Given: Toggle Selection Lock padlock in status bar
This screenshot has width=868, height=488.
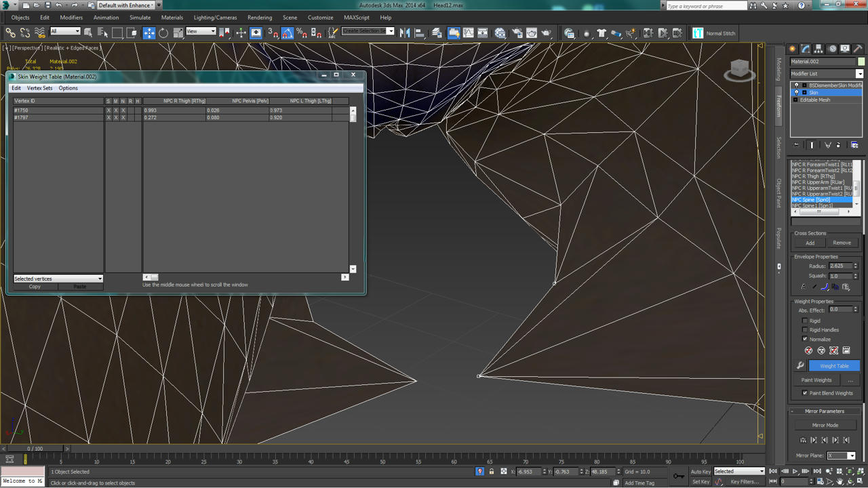Looking at the screenshot, I should pos(492,471).
